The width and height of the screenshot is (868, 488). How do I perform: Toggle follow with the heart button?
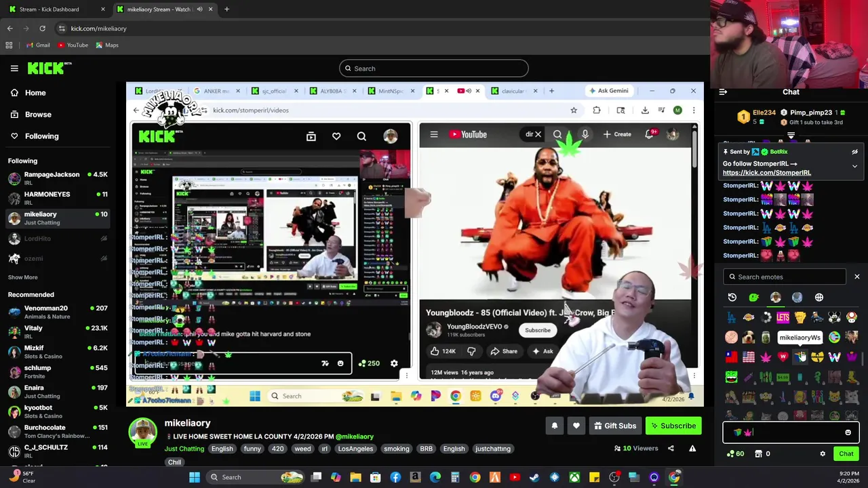(576, 426)
